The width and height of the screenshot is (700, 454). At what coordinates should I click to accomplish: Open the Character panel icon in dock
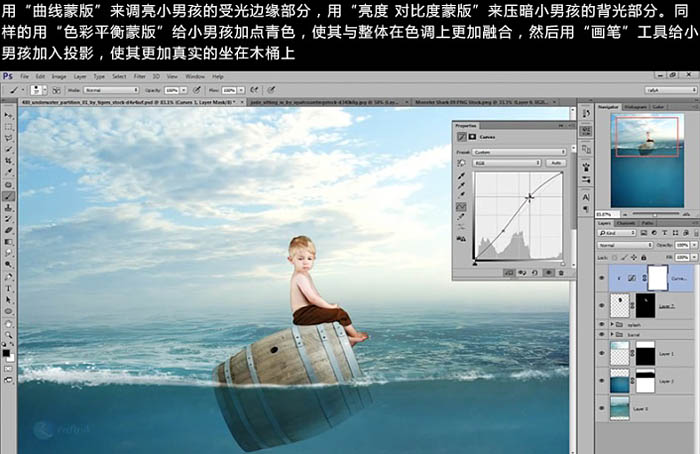586,197
